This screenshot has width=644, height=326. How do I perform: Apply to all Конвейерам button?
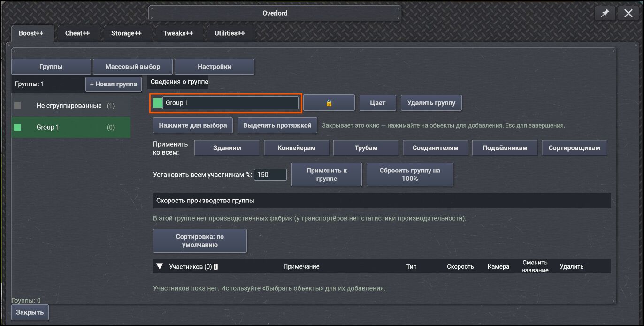pos(297,148)
